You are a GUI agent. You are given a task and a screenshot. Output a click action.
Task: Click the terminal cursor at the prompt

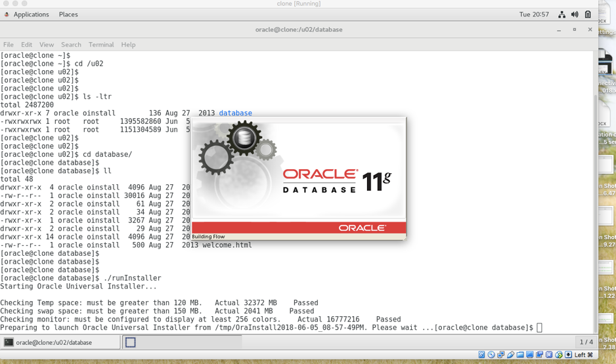539,327
